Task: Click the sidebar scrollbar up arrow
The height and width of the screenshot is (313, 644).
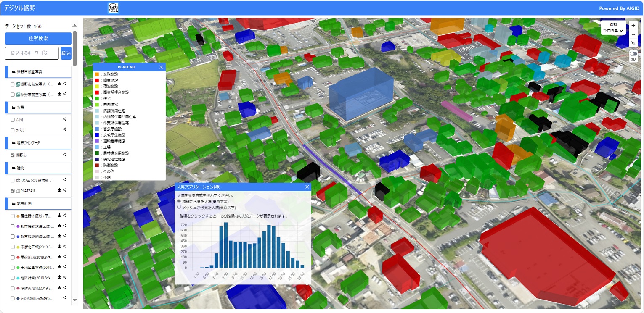Action: 75,25
